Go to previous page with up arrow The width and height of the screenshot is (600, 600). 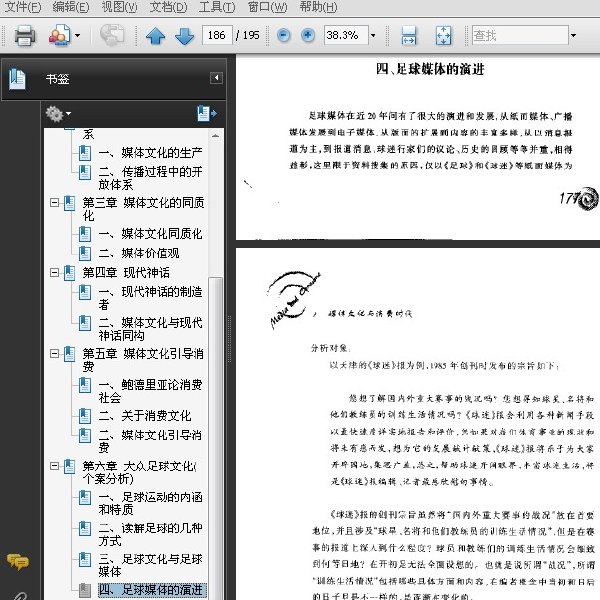click(155, 36)
